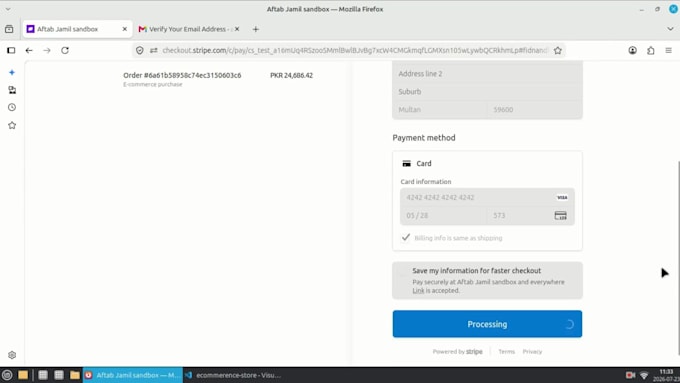The height and width of the screenshot is (383, 680).
Task: Open Firefox application hamburger menu
Action: [668, 50]
